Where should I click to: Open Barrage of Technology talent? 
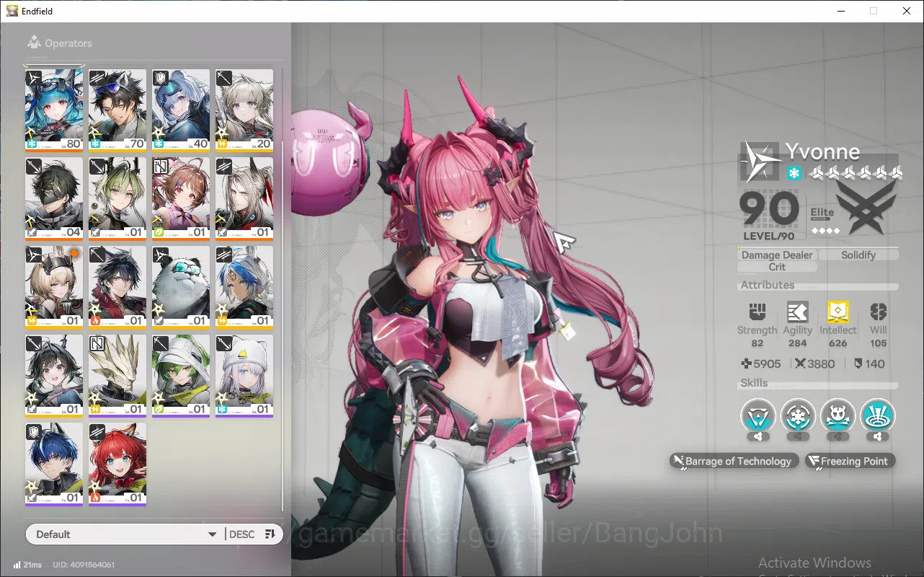tap(733, 461)
